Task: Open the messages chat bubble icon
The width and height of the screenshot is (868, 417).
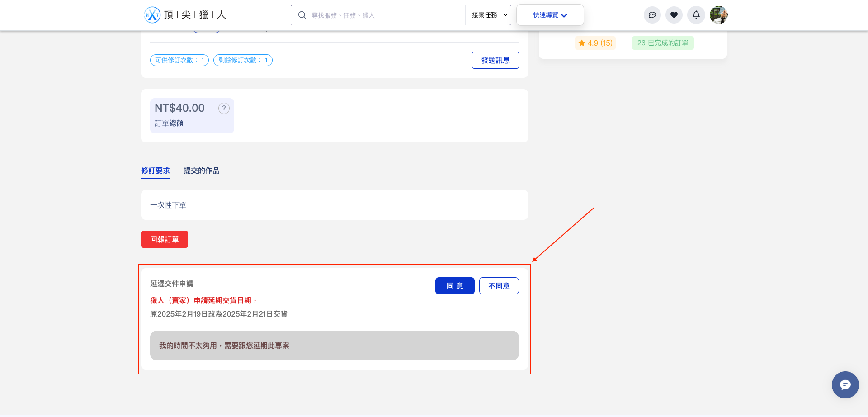Action: tap(652, 15)
